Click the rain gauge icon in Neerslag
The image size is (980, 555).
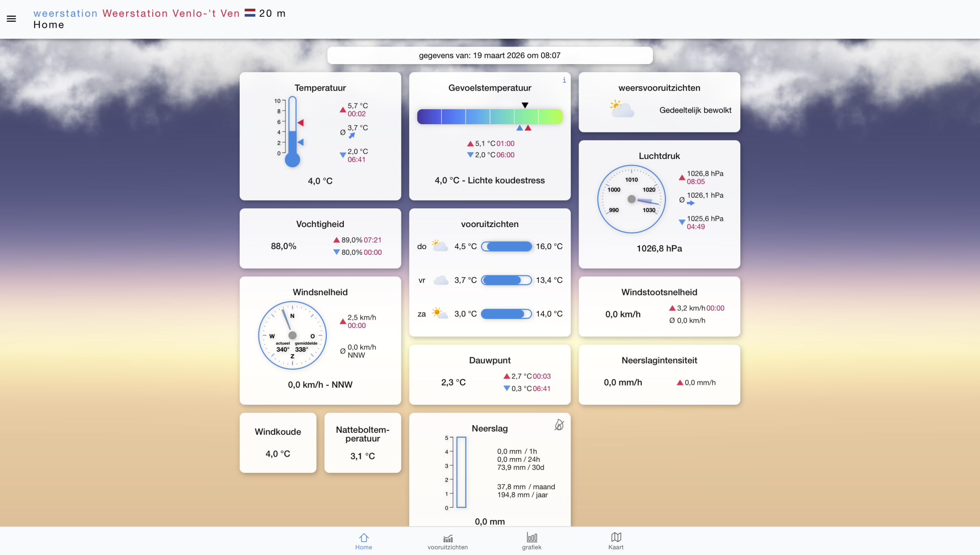559,425
